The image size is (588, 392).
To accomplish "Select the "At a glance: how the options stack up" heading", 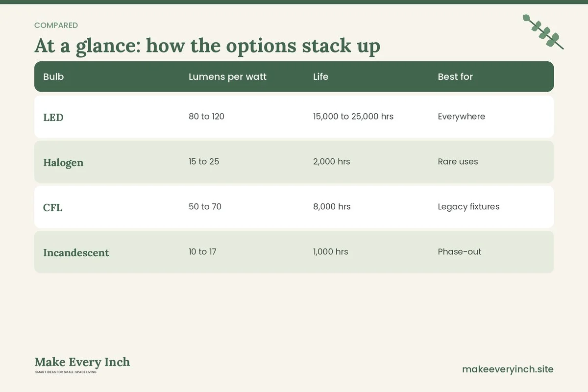I will 207,46.
